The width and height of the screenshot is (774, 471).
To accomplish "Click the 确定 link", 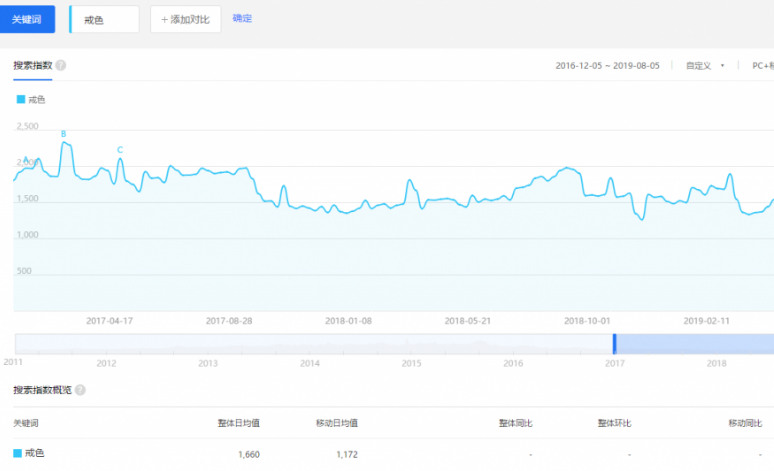I will click(x=242, y=18).
